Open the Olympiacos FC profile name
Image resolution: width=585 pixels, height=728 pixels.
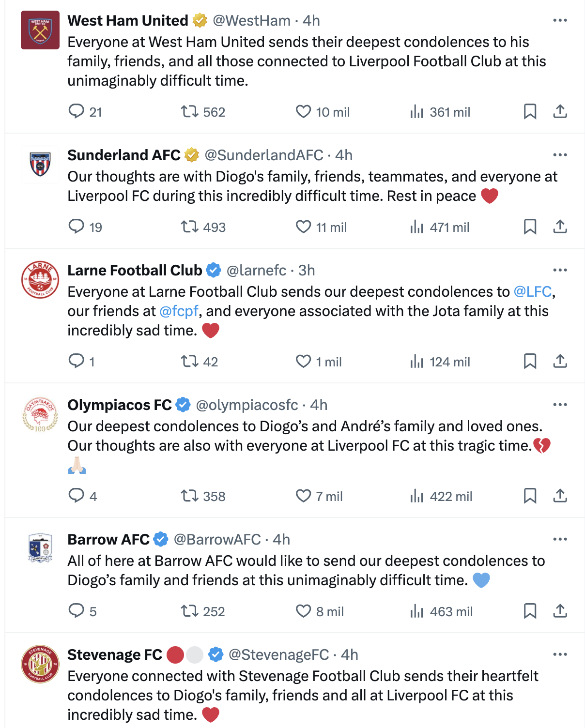(x=120, y=405)
